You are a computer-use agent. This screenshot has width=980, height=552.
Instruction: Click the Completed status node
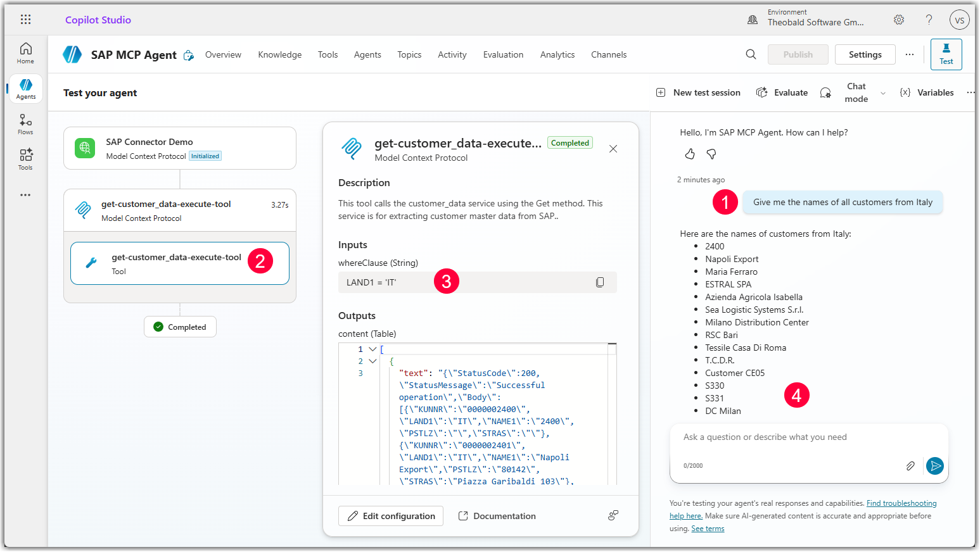point(180,327)
